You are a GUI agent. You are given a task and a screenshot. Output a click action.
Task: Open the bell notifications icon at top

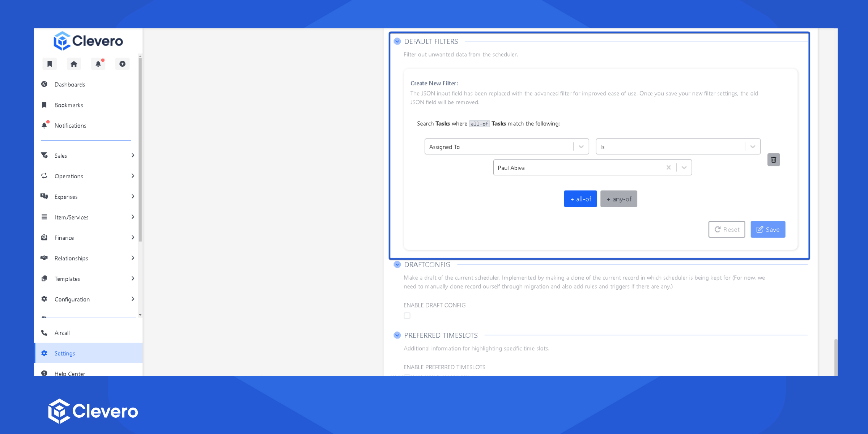tap(98, 64)
